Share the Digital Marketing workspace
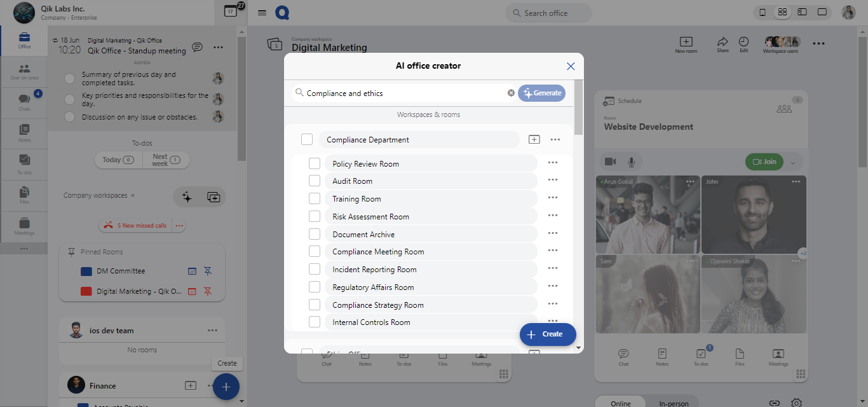This screenshot has height=407, width=868. (x=722, y=43)
